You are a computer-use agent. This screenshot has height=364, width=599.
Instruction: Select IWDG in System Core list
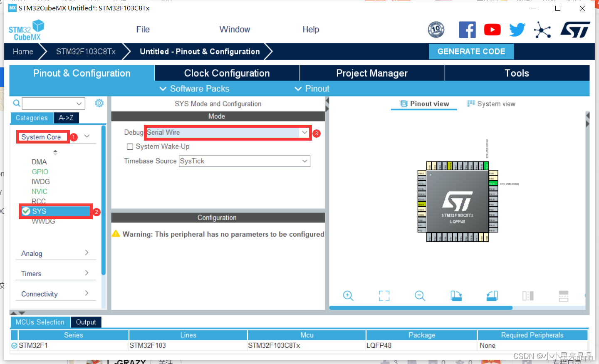click(41, 182)
